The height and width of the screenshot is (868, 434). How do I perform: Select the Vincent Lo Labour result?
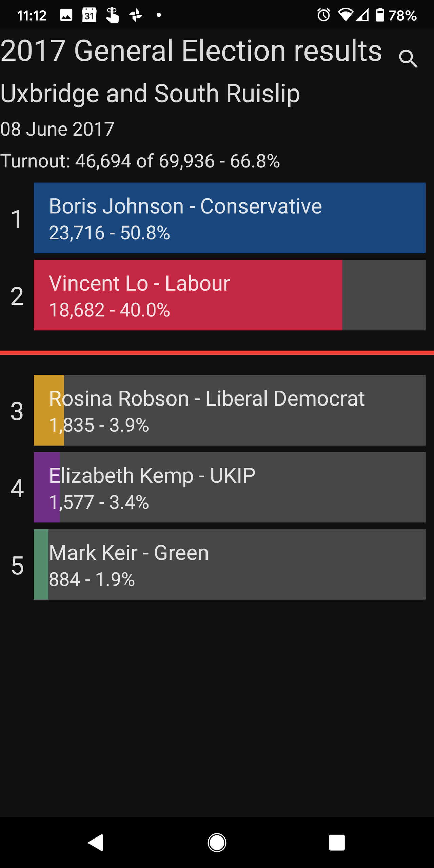point(230,295)
